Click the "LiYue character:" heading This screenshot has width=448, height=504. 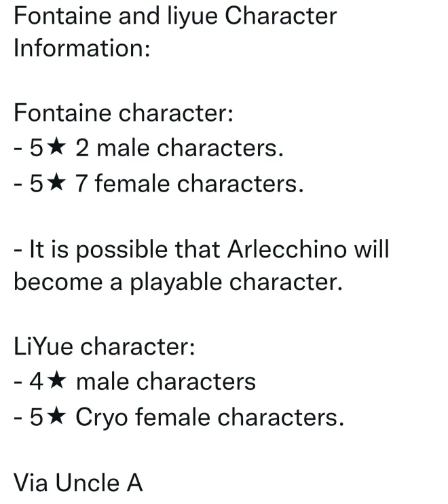(105, 346)
